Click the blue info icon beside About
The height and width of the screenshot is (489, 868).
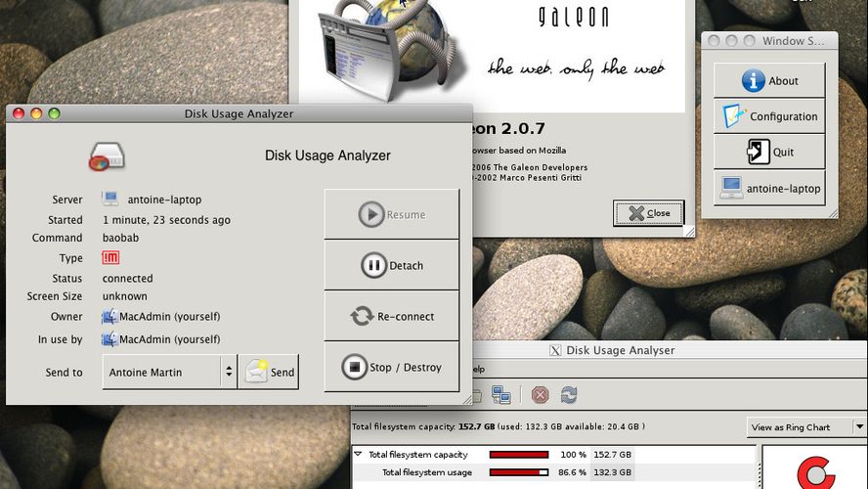(x=753, y=81)
